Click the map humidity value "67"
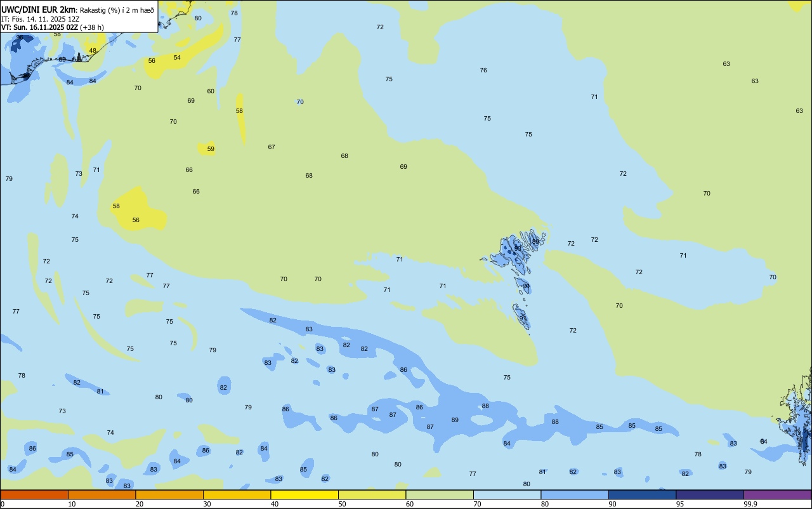 pos(272,147)
